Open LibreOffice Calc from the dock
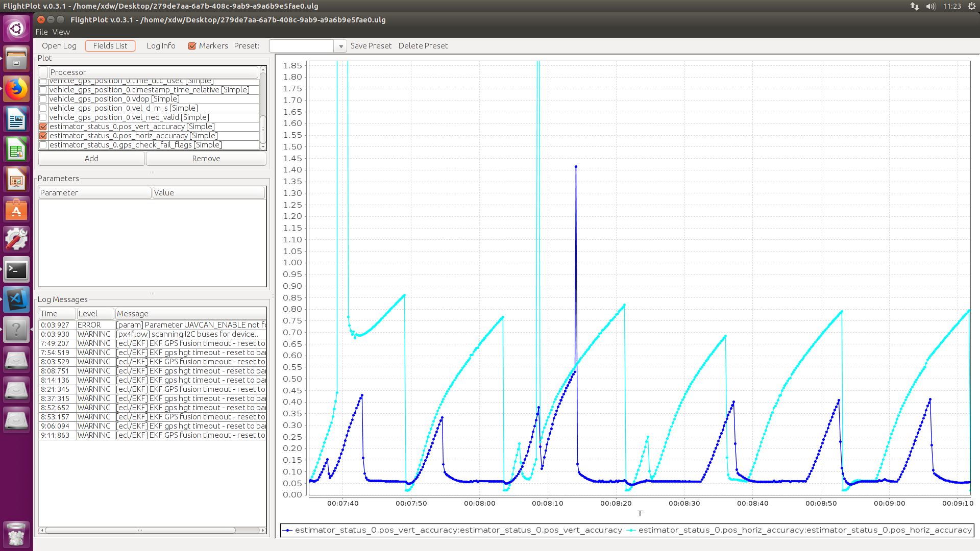Image resolution: width=980 pixels, height=551 pixels. click(16, 149)
